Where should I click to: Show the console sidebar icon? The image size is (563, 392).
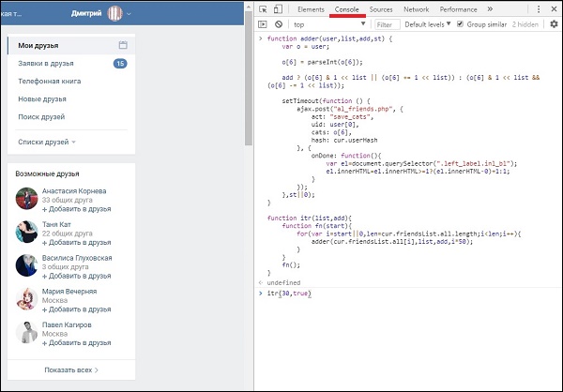click(263, 24)
